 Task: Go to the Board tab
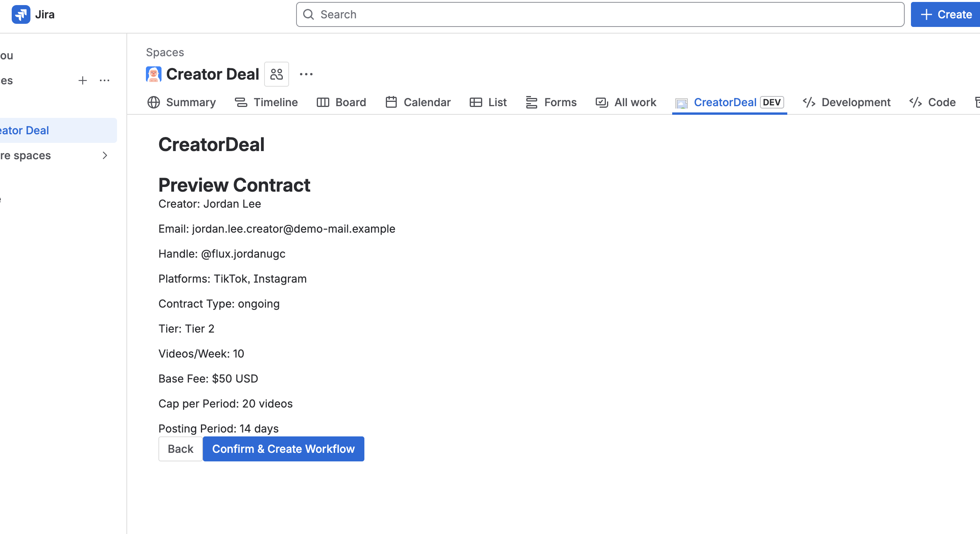[x=341, y=102]
